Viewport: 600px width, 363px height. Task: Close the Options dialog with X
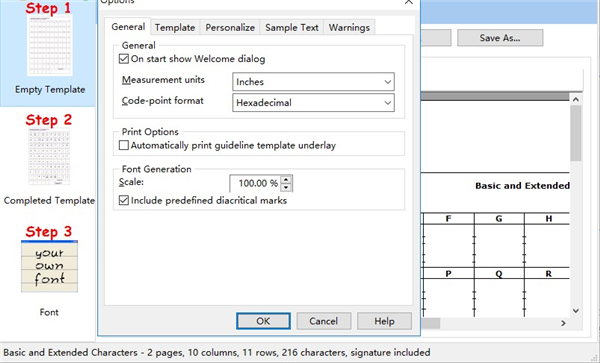[409, 2]
